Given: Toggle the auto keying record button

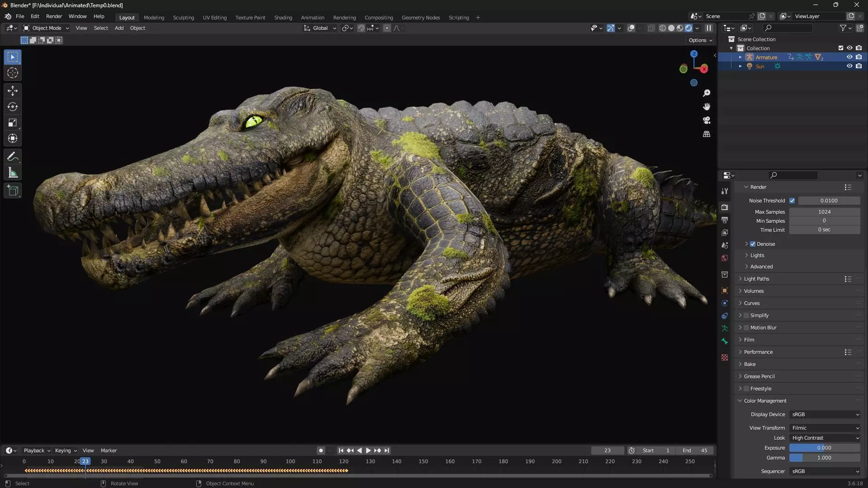Looking at the screenshot, I should [x=321, y=450].
